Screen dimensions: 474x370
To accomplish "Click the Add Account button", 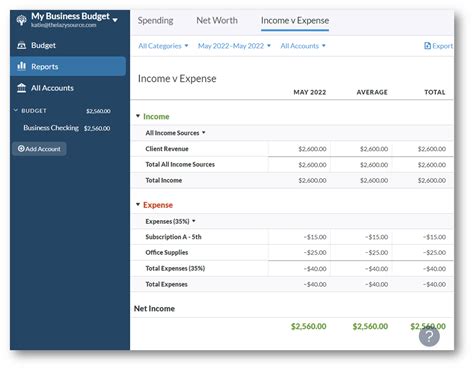I will coord(39,149).
